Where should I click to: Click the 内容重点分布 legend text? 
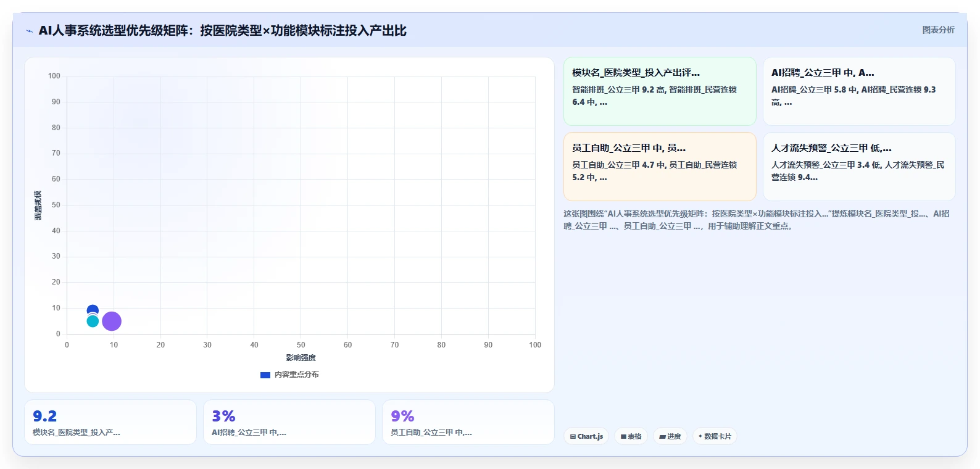[297, 375]
